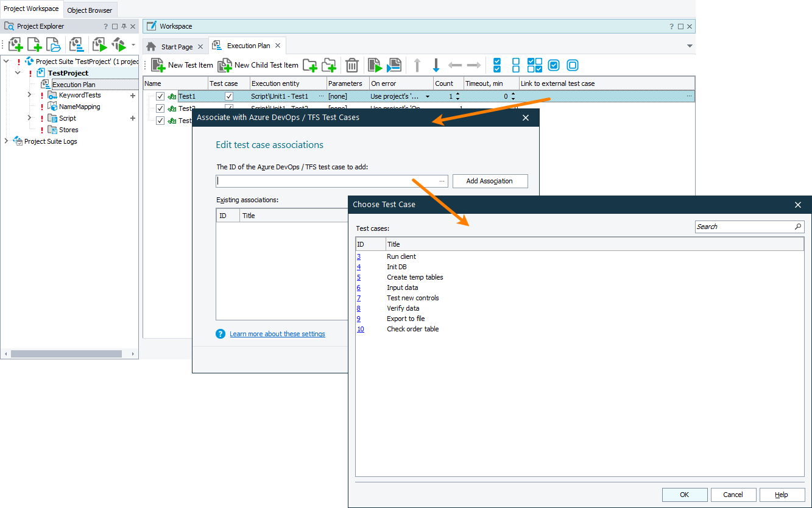Collapse the TestProject tree node

(x=19, y=72)
